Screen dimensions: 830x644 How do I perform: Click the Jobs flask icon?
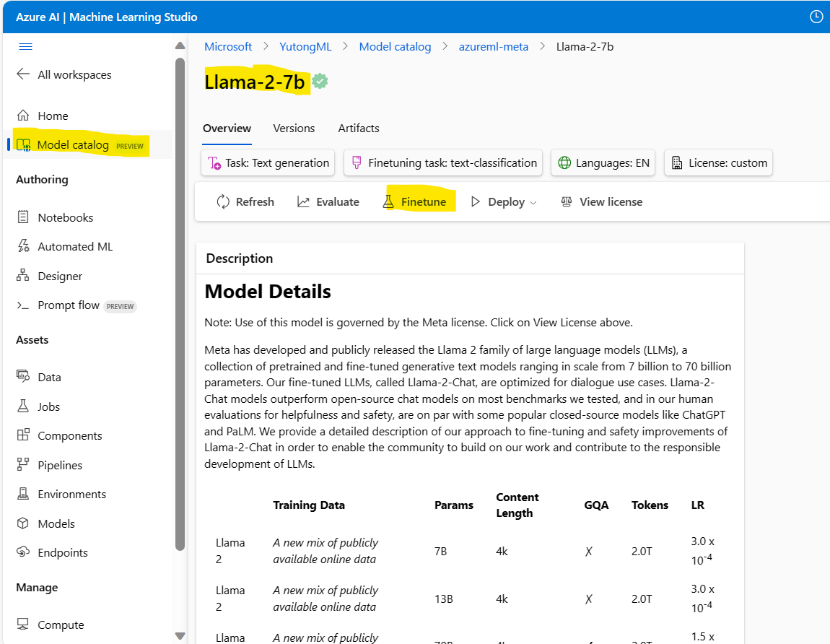coord(23,406)
